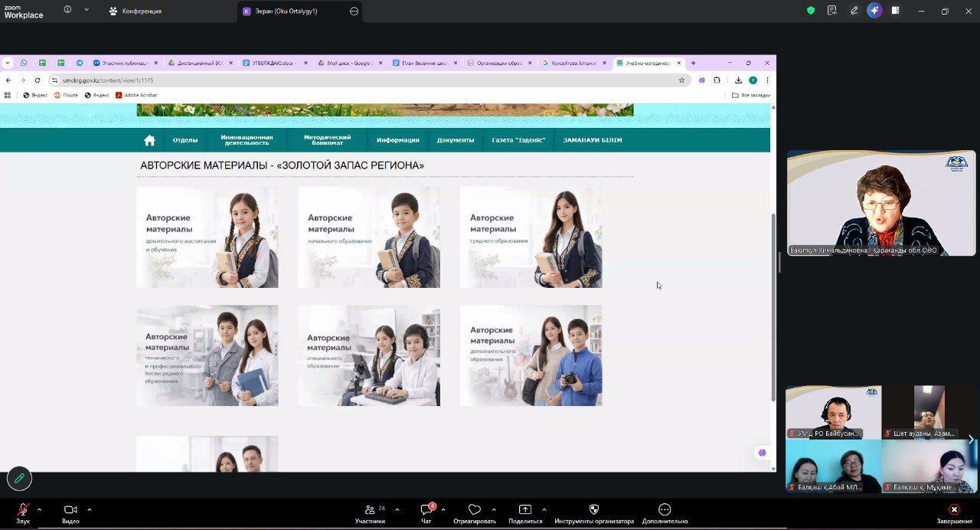Open the More (Дополнительно) options icon

[665, 510]
